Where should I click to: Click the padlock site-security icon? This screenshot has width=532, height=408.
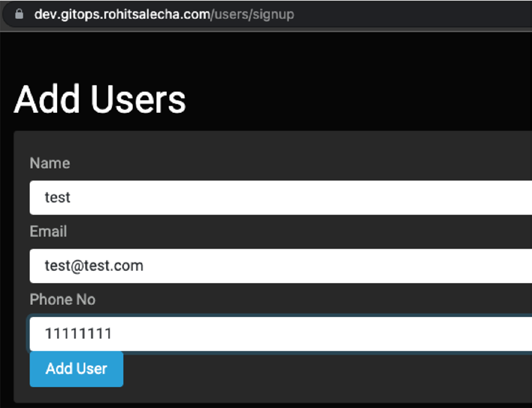19,14
